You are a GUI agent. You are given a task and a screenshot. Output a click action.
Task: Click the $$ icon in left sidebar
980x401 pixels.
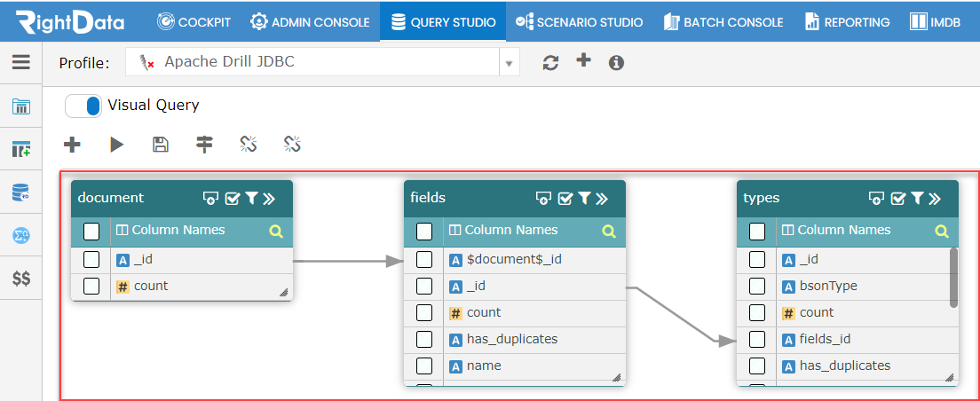click(20, 279)
